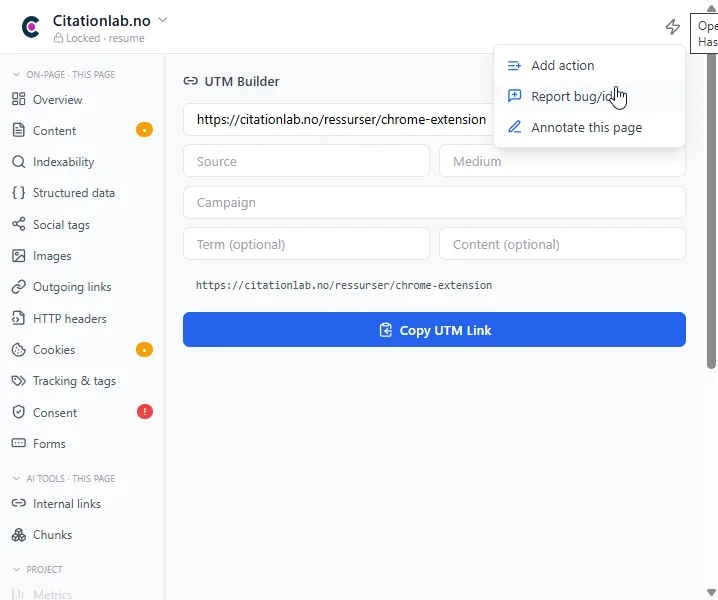This screenshot has width=718, height=600.
Task: Open Social tags in sidebar
Action: [x=82, y=224]
